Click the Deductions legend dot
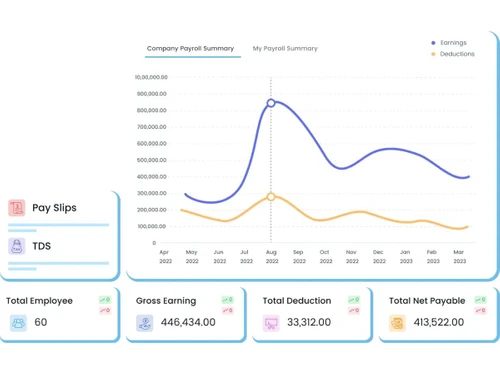The image size is (500, 375). tap(433, 54)
